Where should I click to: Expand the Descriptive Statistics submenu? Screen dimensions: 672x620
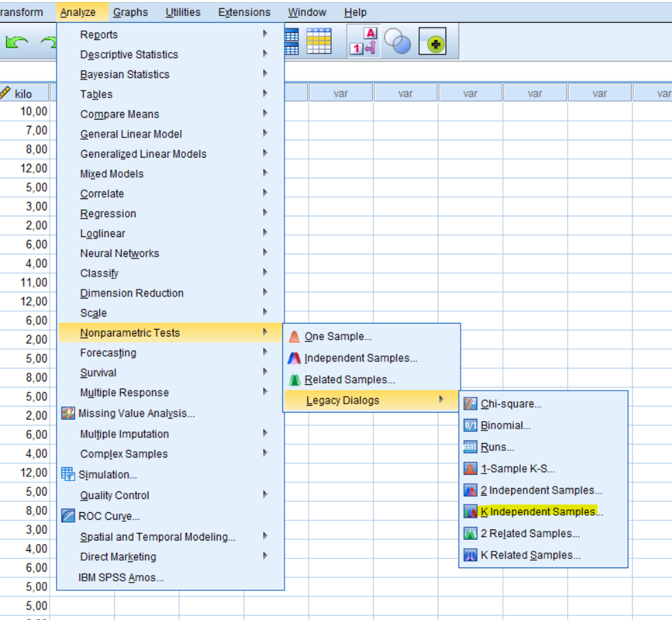pos(128,55)
